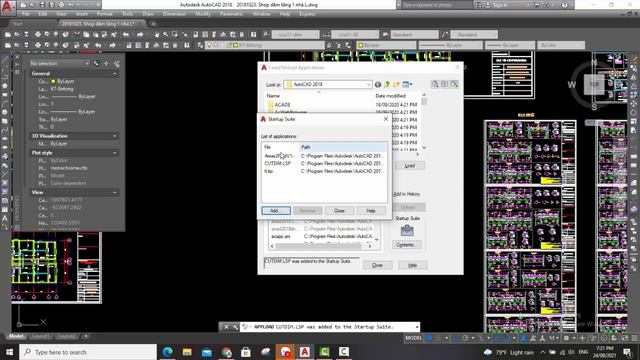Click the ViewCube TOP face
This screenshot has height=360, width=640.
(594, 84)
